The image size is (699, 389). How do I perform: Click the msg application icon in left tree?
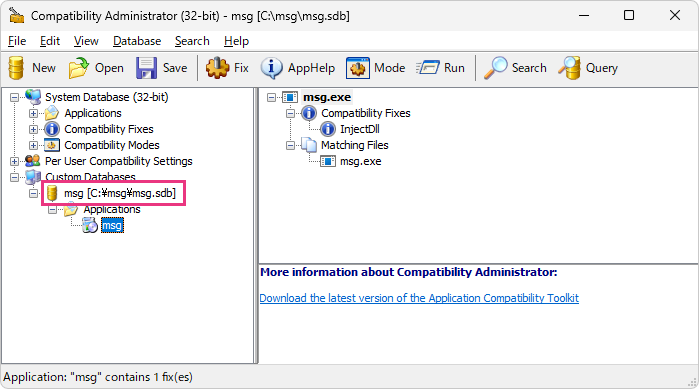90,226
